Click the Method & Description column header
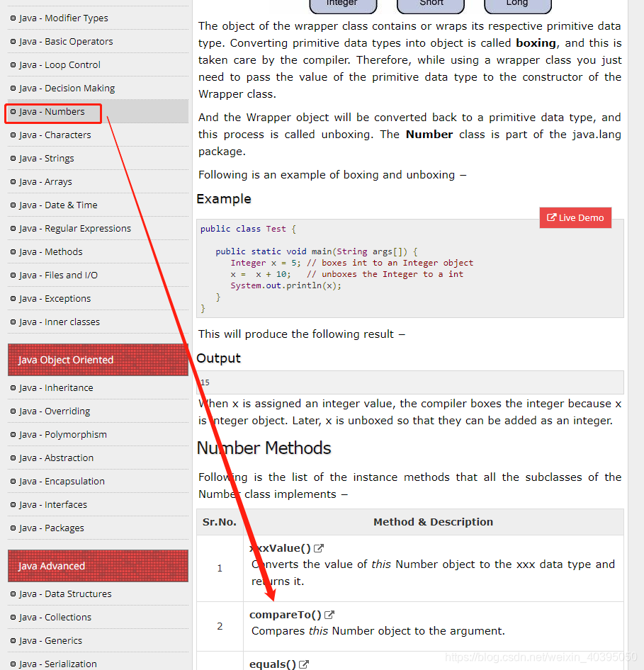 (434, 522)
